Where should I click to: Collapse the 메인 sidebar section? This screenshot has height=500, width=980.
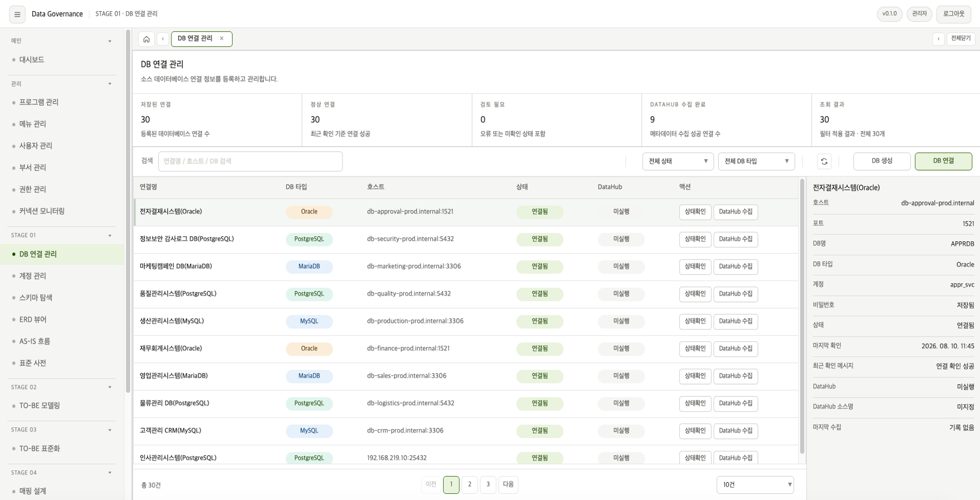(x=110, y=41)
